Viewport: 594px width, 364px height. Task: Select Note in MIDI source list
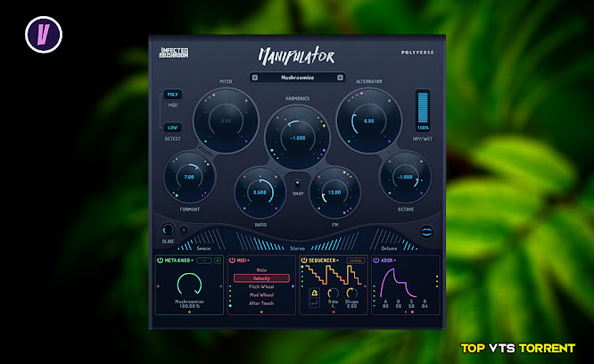(261, 270)
